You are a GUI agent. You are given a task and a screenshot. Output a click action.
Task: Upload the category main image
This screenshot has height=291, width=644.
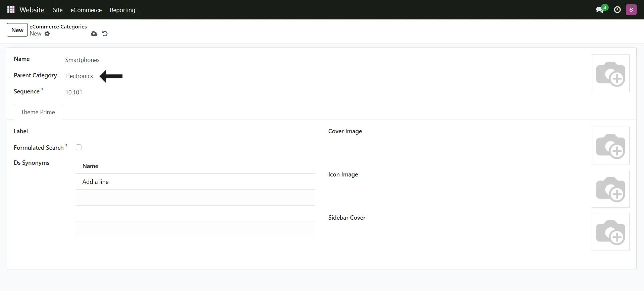point(610,73)
